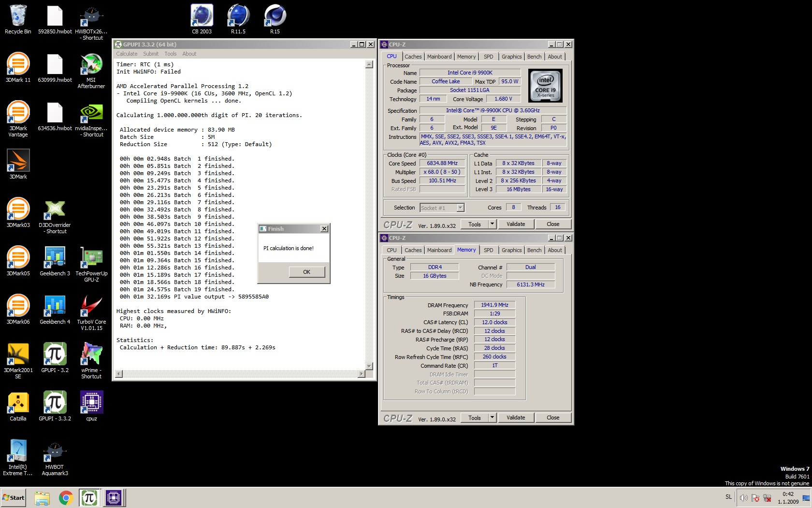Open 630999.hwbot file icon

coord(55,68)
